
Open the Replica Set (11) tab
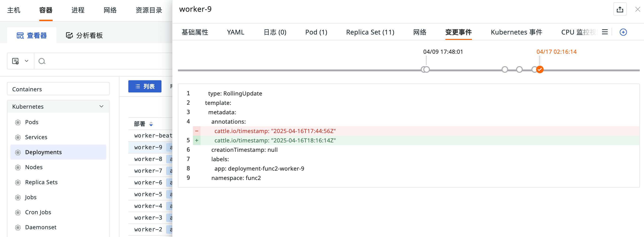(x=370, y=32)
